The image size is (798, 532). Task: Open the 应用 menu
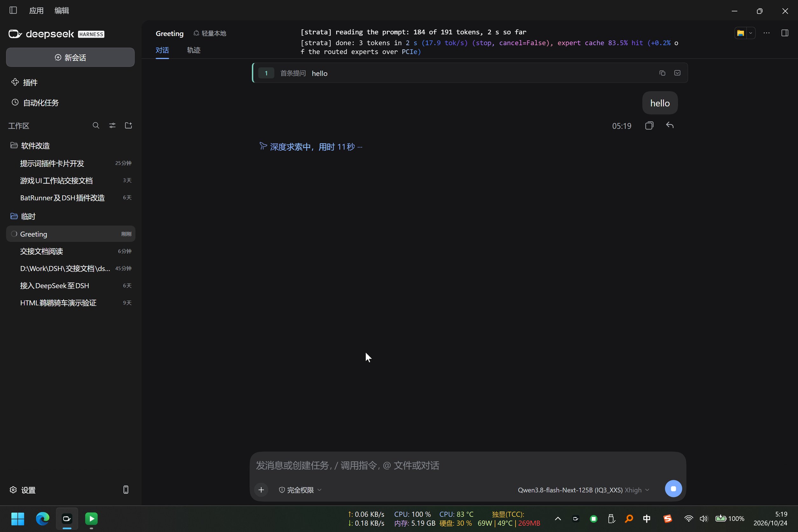tap(36, 10)
